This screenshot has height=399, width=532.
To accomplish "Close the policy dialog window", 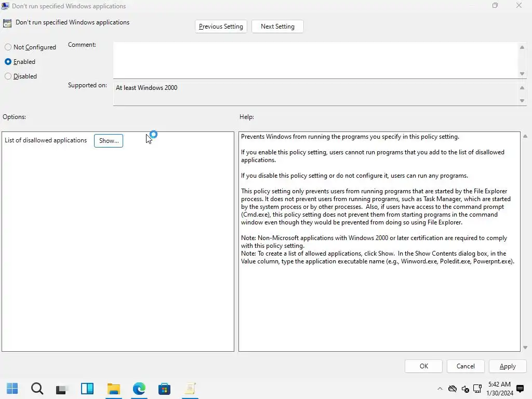I will (x=519, y=5).
